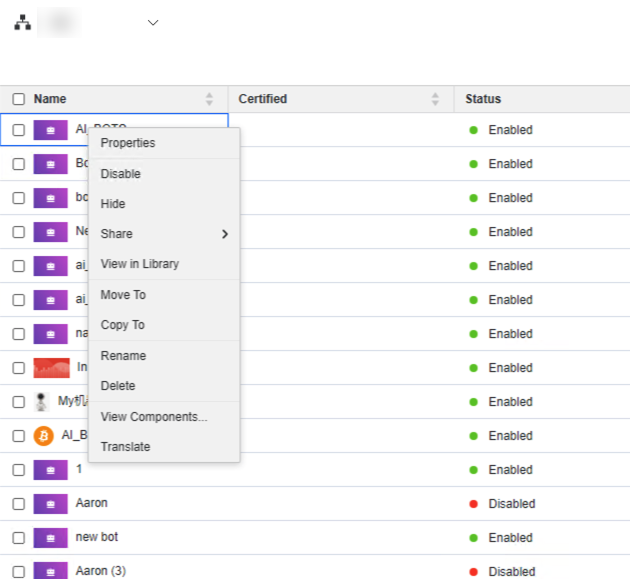Open the environment dropdown chevron at top
The height and width of the screenshot is (579, 630).
[153, 23]
